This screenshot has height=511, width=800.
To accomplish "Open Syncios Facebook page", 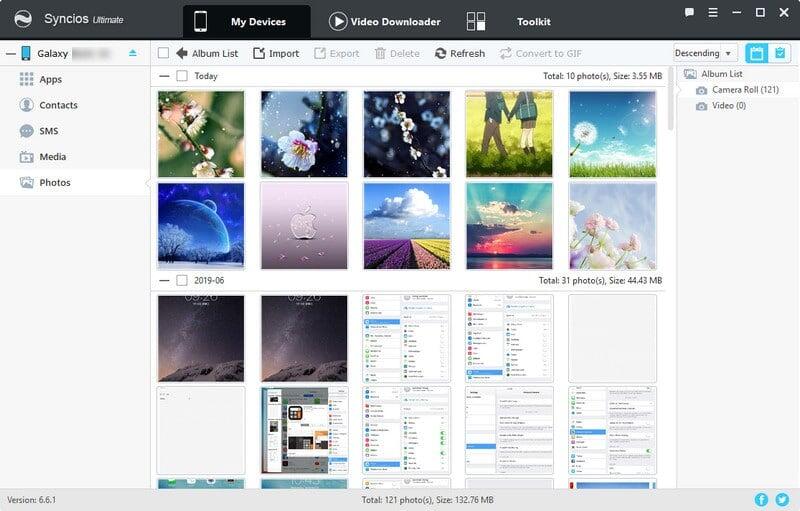I will tap(761, 499).
